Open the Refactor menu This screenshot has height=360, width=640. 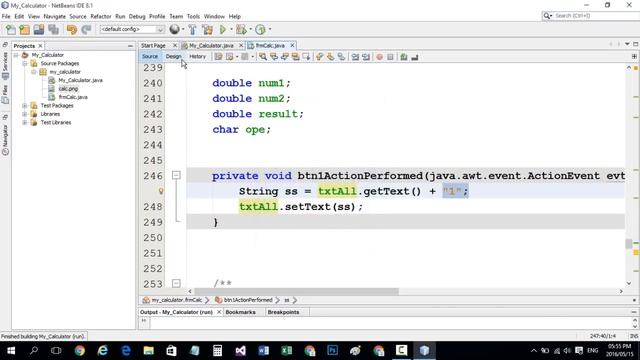101,16
